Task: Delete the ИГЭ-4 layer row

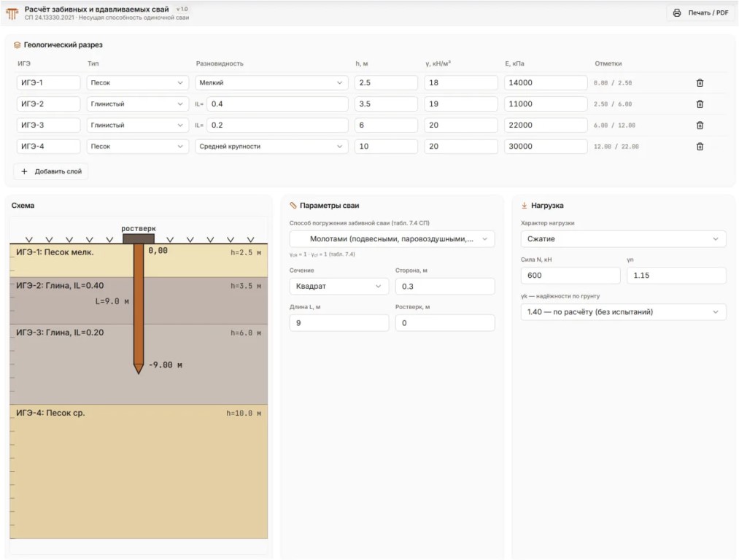Action: point(700,147)
